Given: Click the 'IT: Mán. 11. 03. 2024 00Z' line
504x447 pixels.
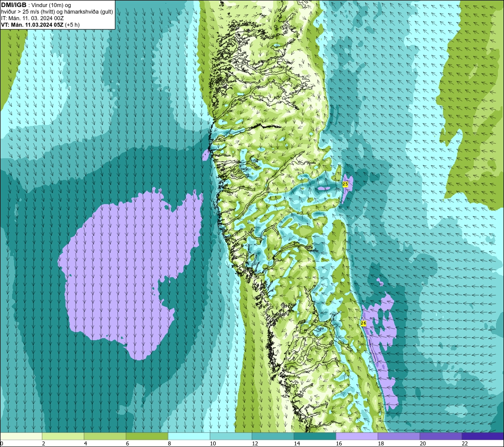Looking at the screenshot, I should (32, 18).
